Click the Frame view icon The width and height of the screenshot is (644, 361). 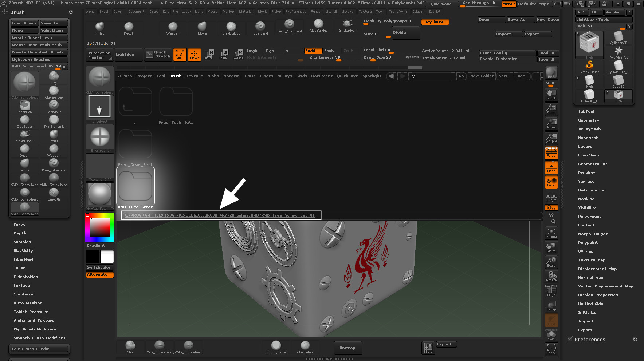click(x=551, y=233)
